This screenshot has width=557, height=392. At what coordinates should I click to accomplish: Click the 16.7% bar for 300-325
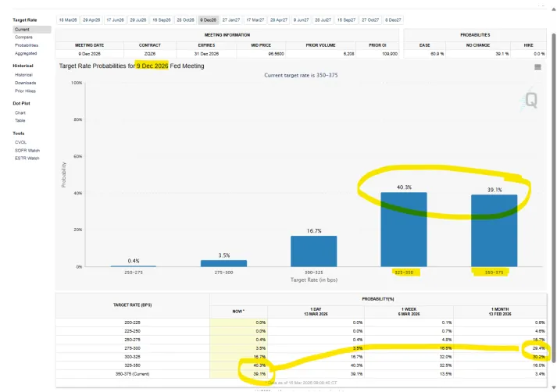coord(314,251)
